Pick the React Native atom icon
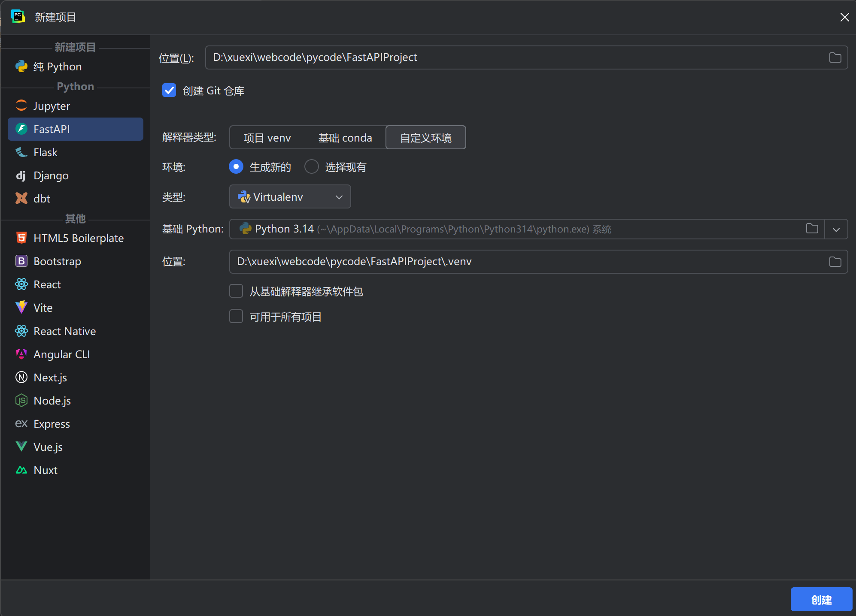The width and height of the screenshot is (856, 616). coord(21,331)
